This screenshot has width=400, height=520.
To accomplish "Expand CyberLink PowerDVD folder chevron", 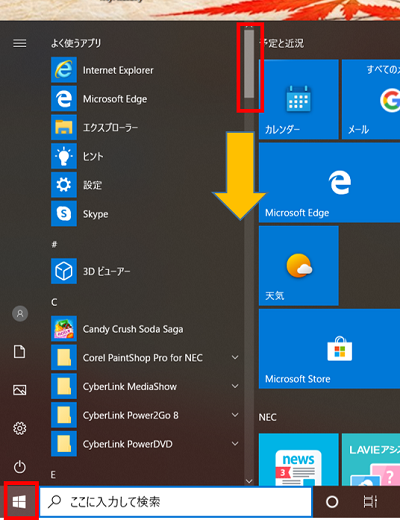I will [235, 443].
